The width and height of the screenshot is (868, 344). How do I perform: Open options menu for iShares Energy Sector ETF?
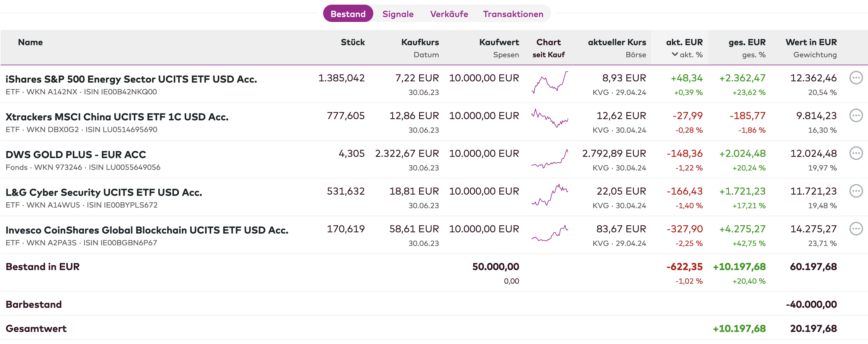pos(856,78)
